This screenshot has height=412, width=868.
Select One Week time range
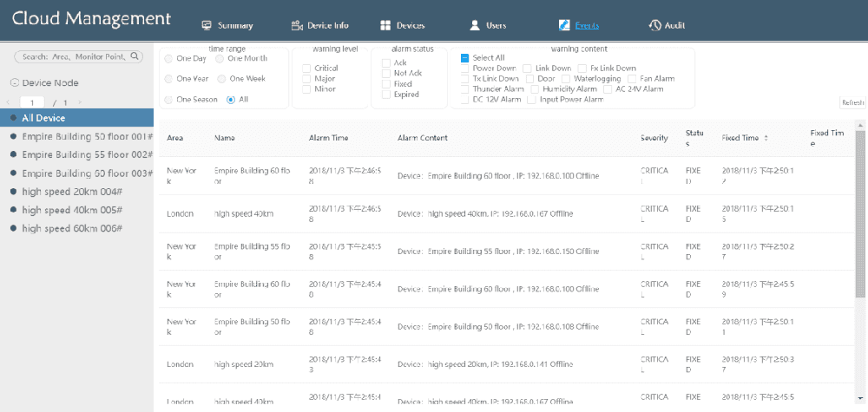pos(221,79)
